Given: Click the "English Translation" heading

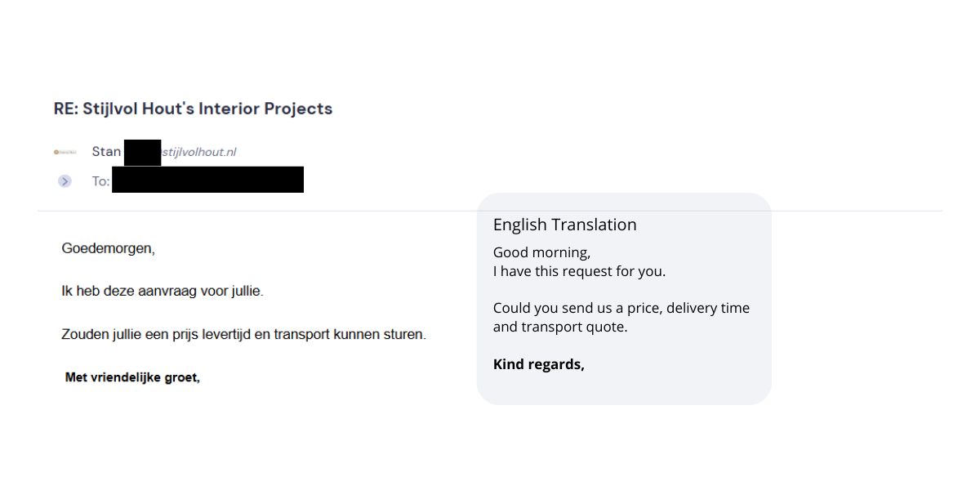Looking at the screenshot, I should (564, 225).
